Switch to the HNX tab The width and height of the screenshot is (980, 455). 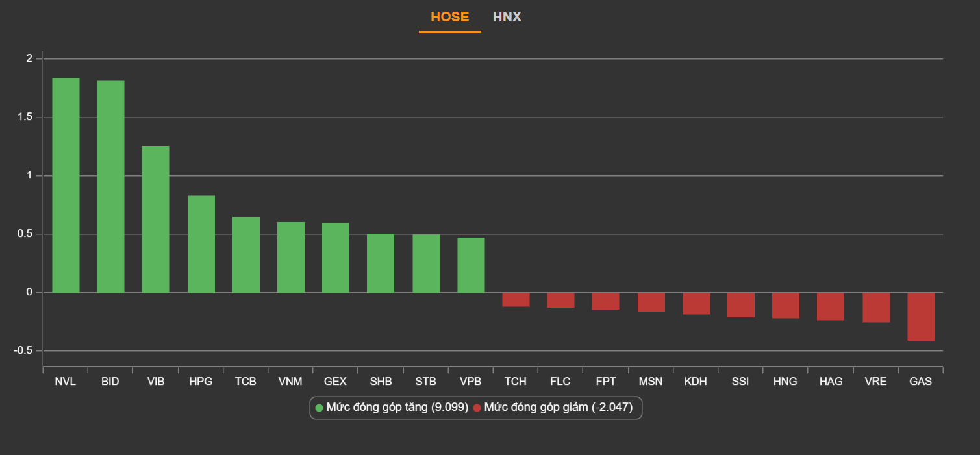pos(507,17)
